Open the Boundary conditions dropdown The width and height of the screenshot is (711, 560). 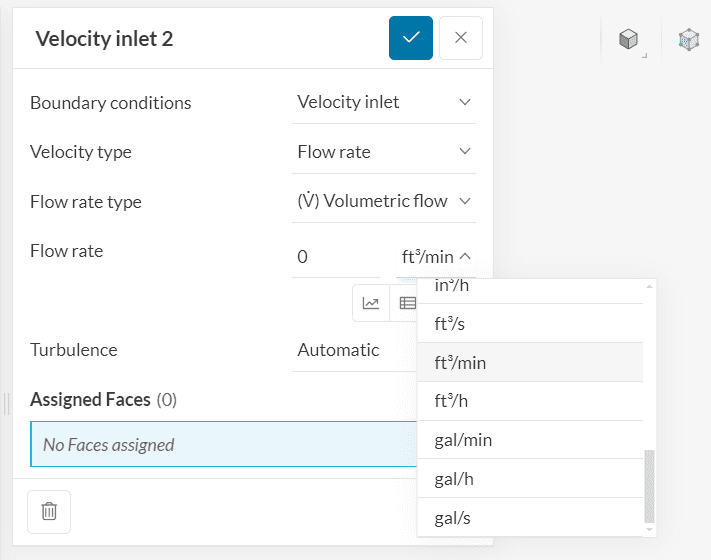pyautogui.click(x=383, y=102)
